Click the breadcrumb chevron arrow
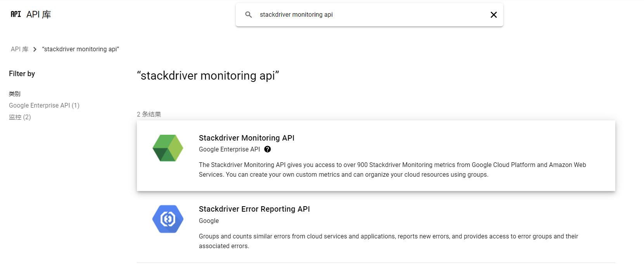 pos(35,49)
